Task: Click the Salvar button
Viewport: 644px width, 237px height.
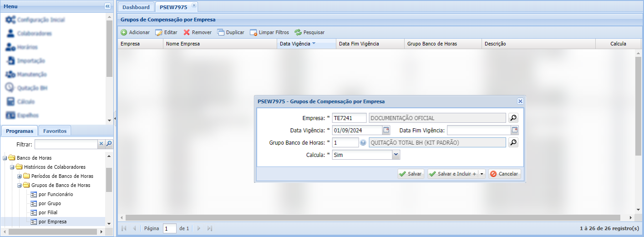Action: (x=411, y=174)
